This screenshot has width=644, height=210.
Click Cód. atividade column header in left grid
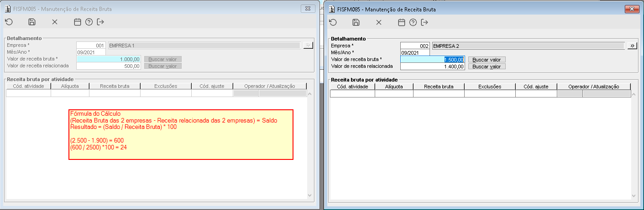pos(28,86)
